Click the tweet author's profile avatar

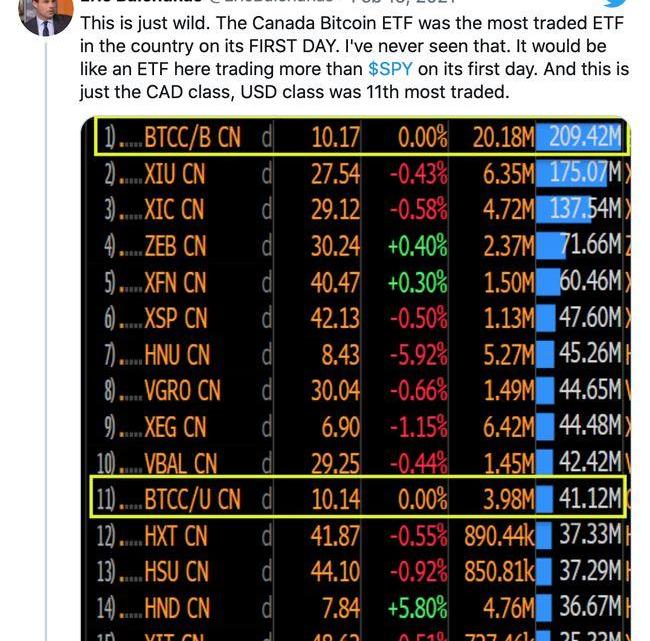tap(45, 14)
